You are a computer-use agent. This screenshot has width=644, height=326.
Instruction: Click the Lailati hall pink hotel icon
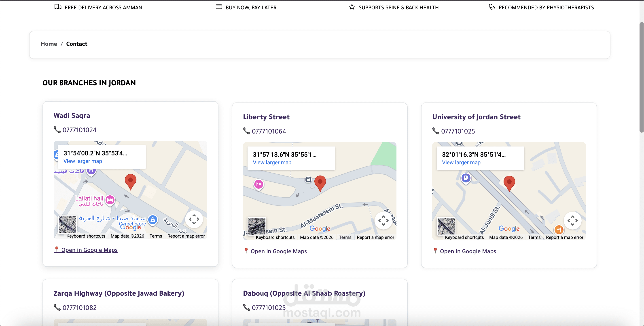pyautogui.click(x=110, y=200)
